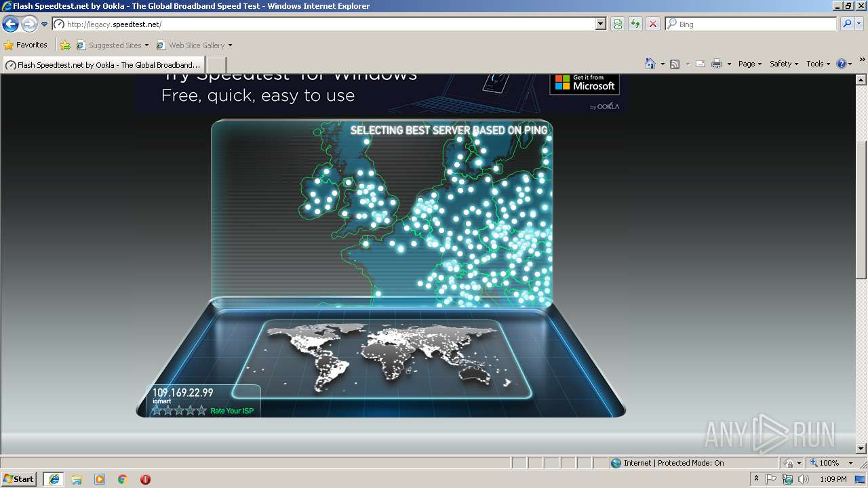Click the scrollbar down arrow
The width and height of the screenshot is (868, 488).
tap(861, 448)
